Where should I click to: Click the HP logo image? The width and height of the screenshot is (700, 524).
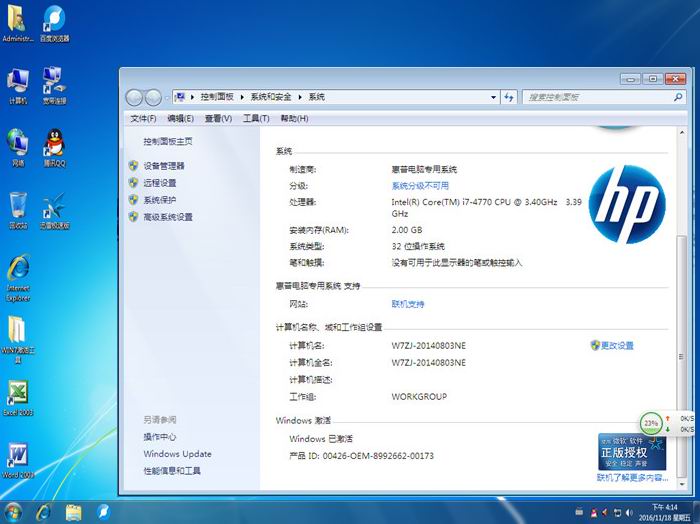(x=627, y=208)
